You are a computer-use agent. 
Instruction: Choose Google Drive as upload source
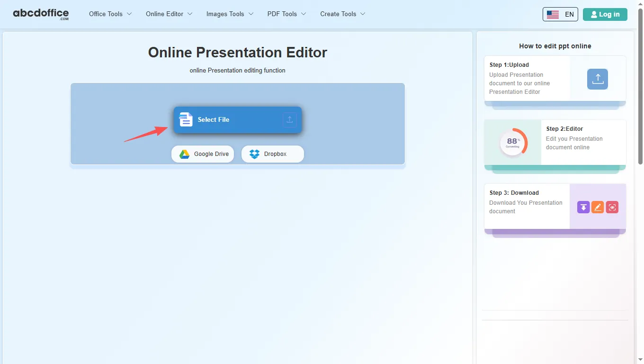203,154
